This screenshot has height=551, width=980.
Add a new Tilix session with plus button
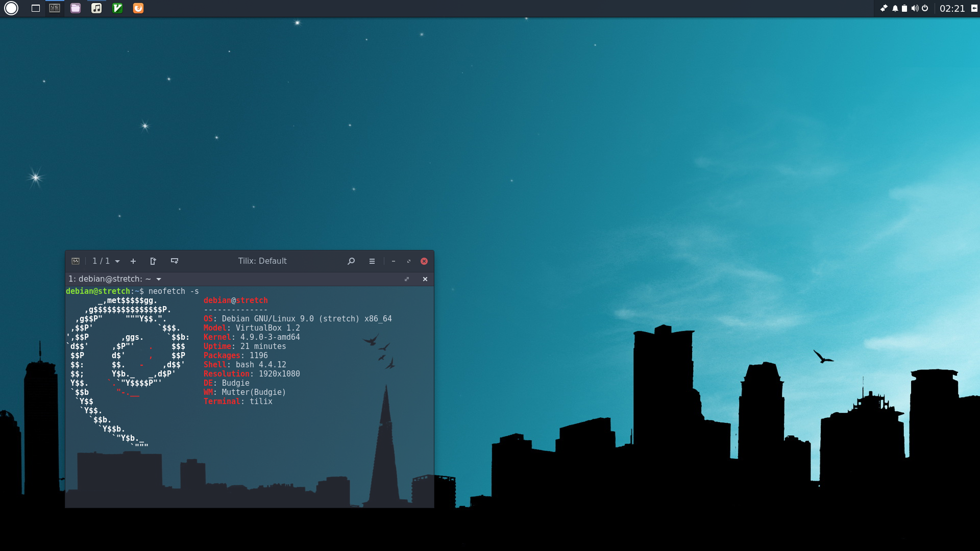[x=133, y=261]
